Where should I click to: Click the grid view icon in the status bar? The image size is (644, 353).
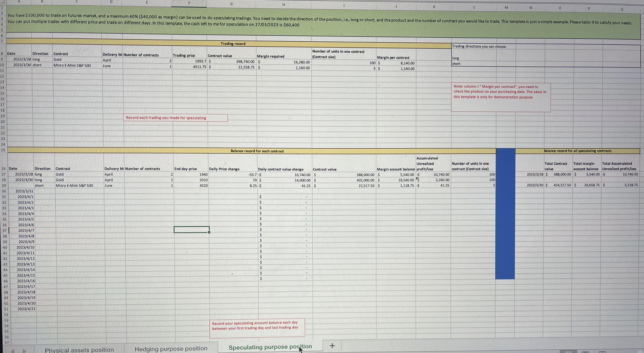(568, 352)
